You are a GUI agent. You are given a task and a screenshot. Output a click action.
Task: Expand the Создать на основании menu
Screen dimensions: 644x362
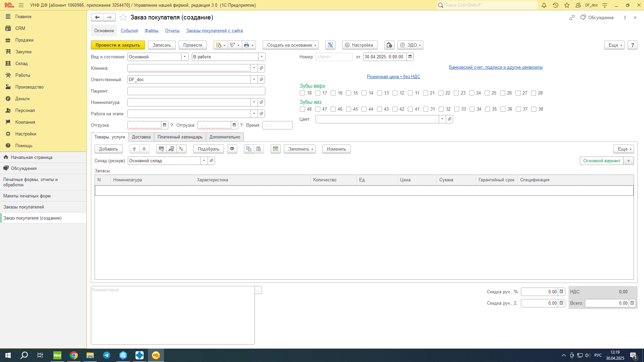pyautogui.click(x=290, y=45)
